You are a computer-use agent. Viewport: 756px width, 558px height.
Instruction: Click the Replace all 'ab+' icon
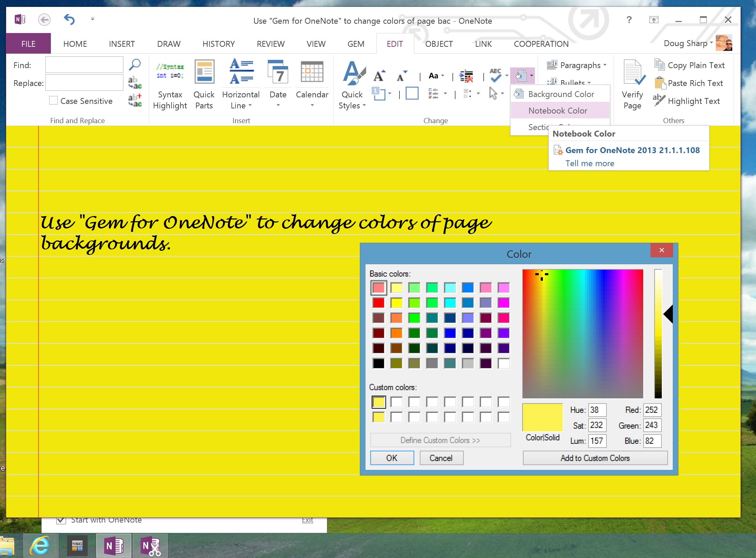(135, 100)
